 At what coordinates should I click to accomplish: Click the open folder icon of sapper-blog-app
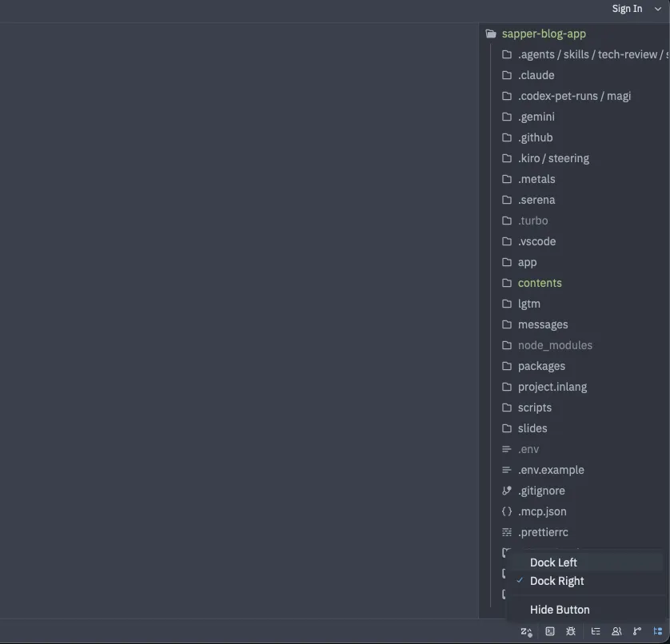pos(491,34)
